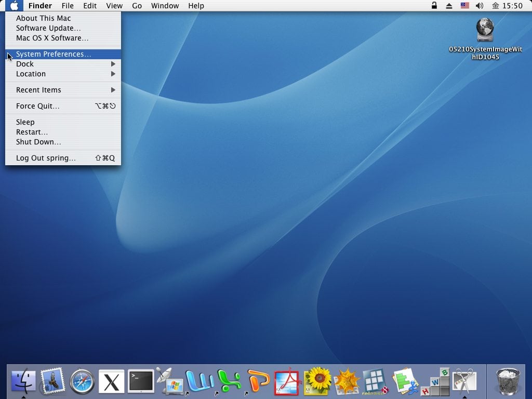Click the eject icon in menu bar

449,6
